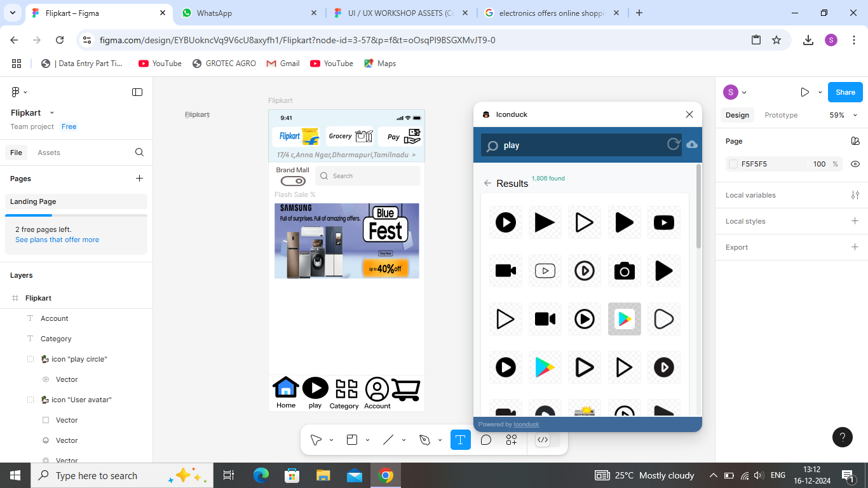Switch to the Assets tab
Screen dimensions: 868x488
click(x=49, y=152)
